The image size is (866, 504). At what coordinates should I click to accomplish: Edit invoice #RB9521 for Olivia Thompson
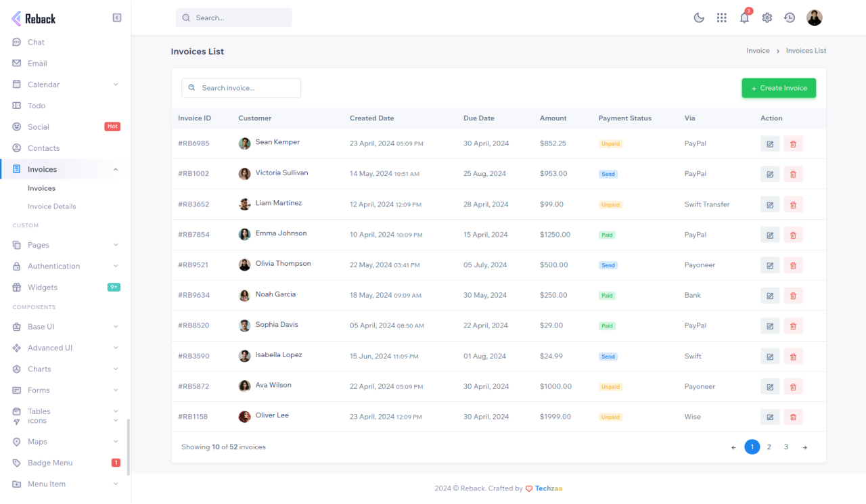[x=770, y=265]
